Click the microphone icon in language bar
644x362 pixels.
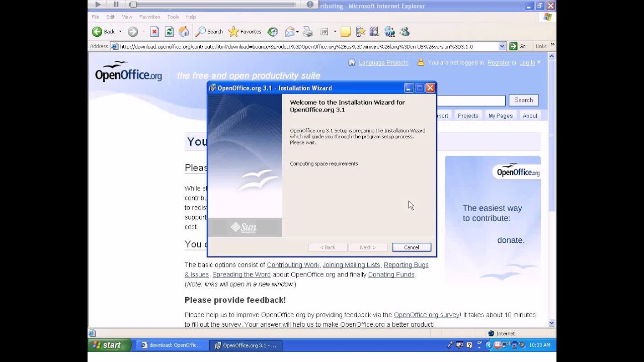coord(450,345)
